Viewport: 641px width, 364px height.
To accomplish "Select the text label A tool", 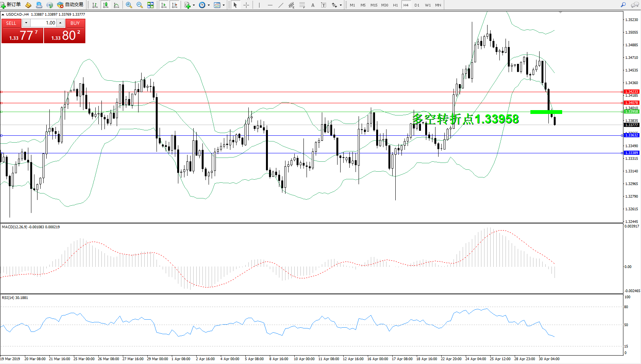I will [x=313, y=5].
